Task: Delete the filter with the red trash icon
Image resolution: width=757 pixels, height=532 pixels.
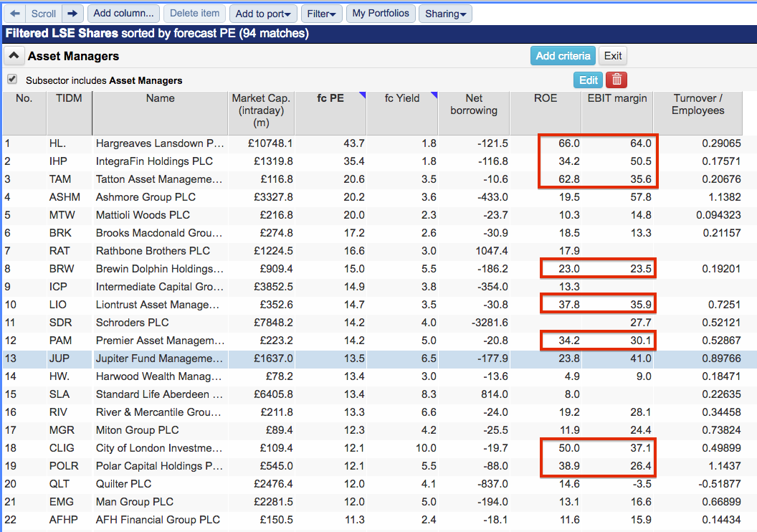Action: click(616, 80)
